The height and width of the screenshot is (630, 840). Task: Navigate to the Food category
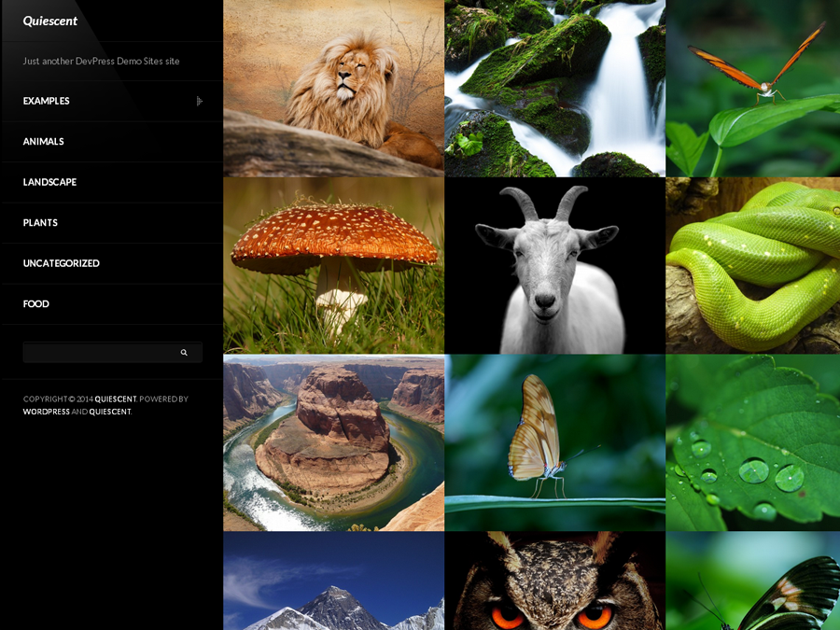tap(36, 304)
